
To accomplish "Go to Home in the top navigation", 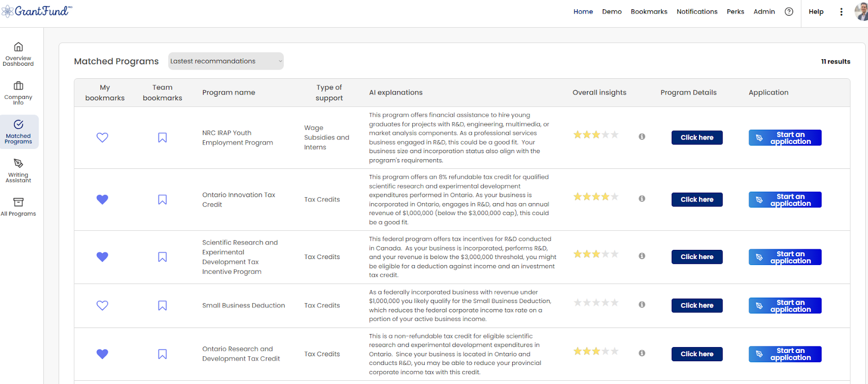I will (x=583, y=11).
